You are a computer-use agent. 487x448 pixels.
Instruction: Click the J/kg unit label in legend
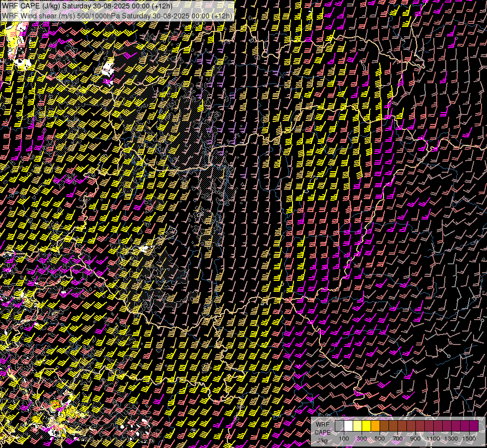point(322,441)
